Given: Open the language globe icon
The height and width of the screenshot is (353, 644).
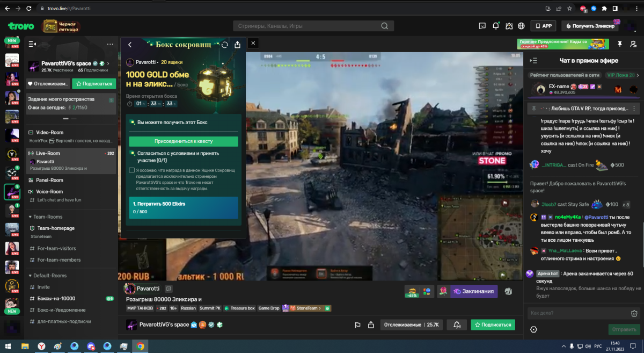Looking at the screenshot, I should 521,26.
